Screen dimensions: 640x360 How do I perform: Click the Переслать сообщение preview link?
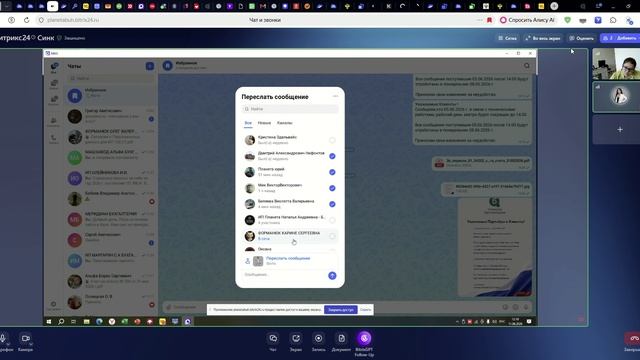coord(288,258)
